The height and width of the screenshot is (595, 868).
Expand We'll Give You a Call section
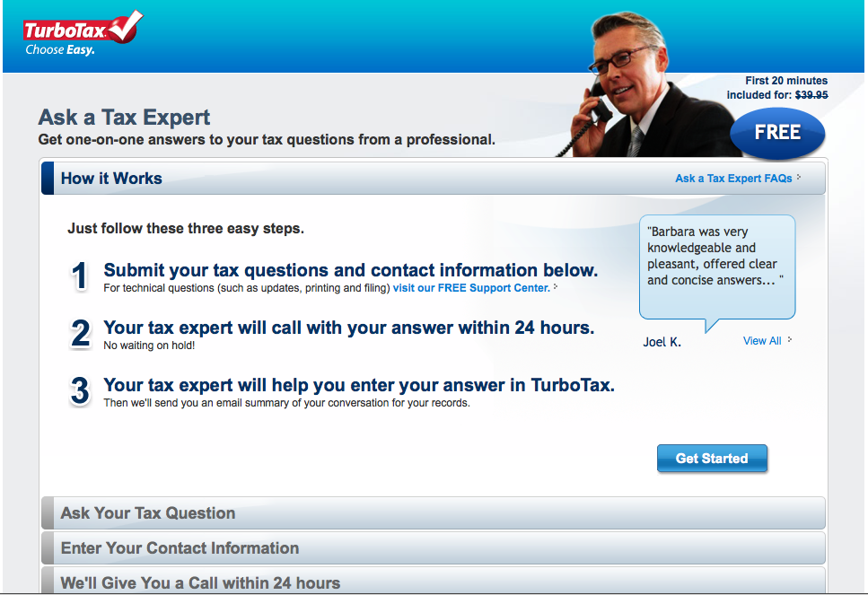tap(434, 581)
